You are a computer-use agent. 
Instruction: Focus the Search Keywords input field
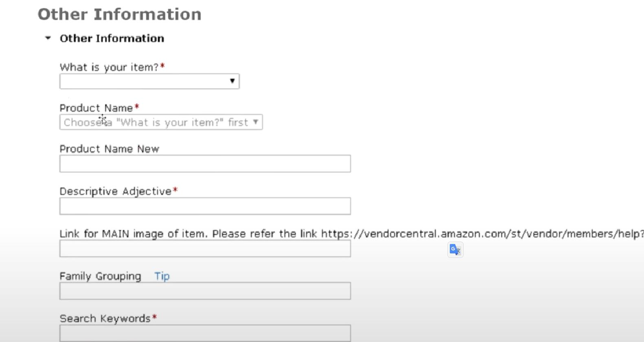point(205,333)
